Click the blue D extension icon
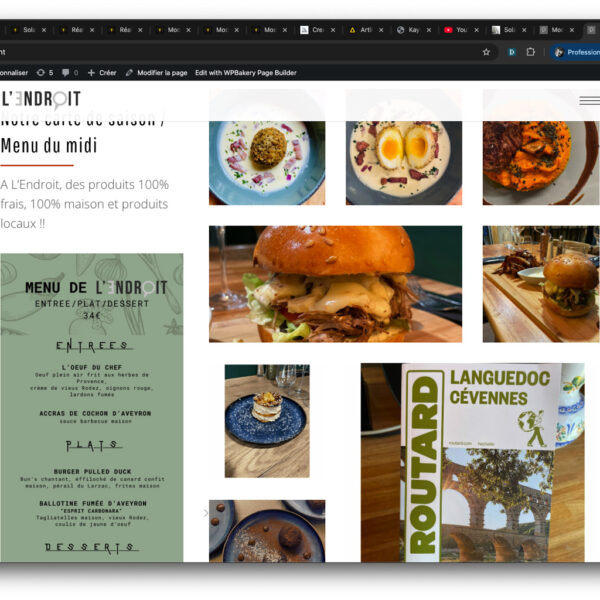The height and width of the screenshot is (600, 600). (x=512, y=52)
